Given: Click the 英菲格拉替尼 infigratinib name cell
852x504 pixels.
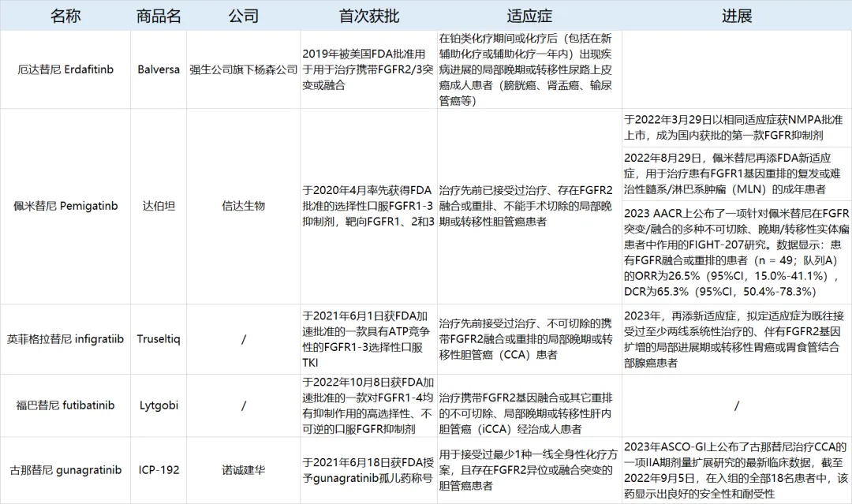Looking at the screenshot, I should pyautogui.click(x=65, y=339).
